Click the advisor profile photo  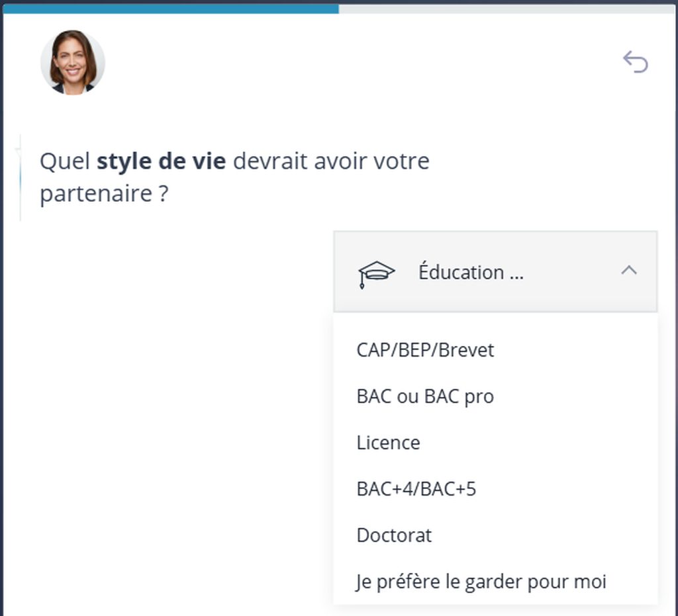tap(73, 62)
